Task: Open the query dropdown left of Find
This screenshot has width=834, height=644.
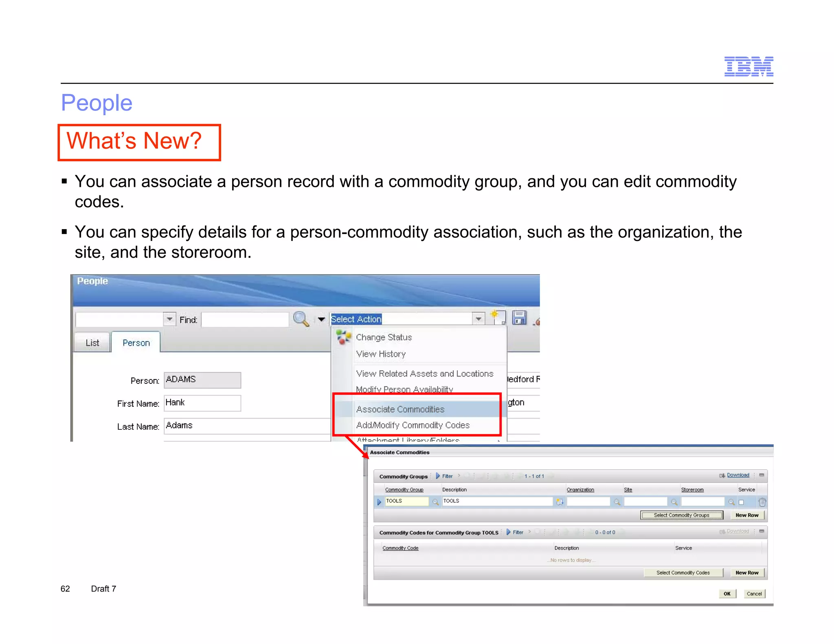Action: (x=169, y=319)
